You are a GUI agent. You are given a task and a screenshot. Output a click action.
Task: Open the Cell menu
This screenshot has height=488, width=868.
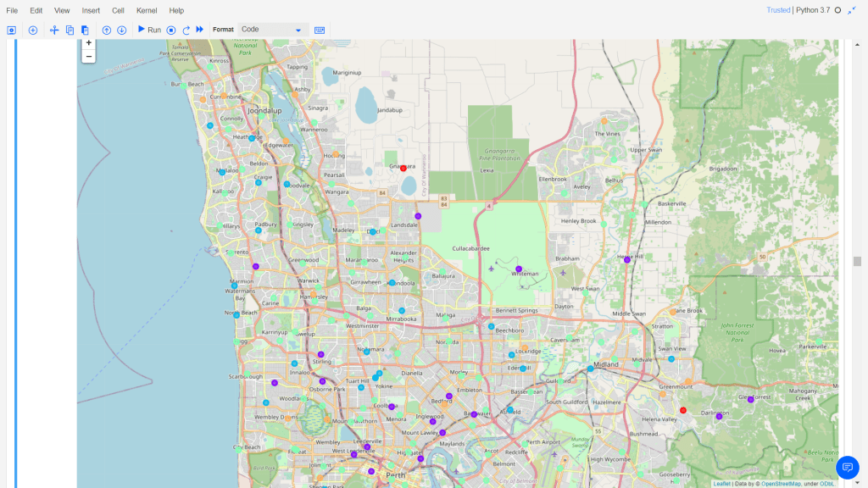118,10
